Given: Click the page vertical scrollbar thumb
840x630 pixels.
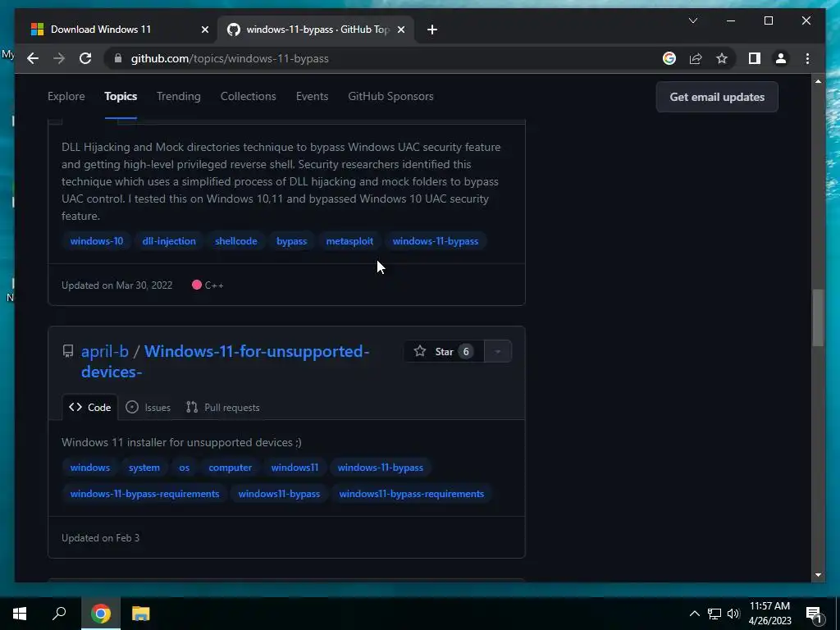Looking at the screenshot, I should click(818, 317).
